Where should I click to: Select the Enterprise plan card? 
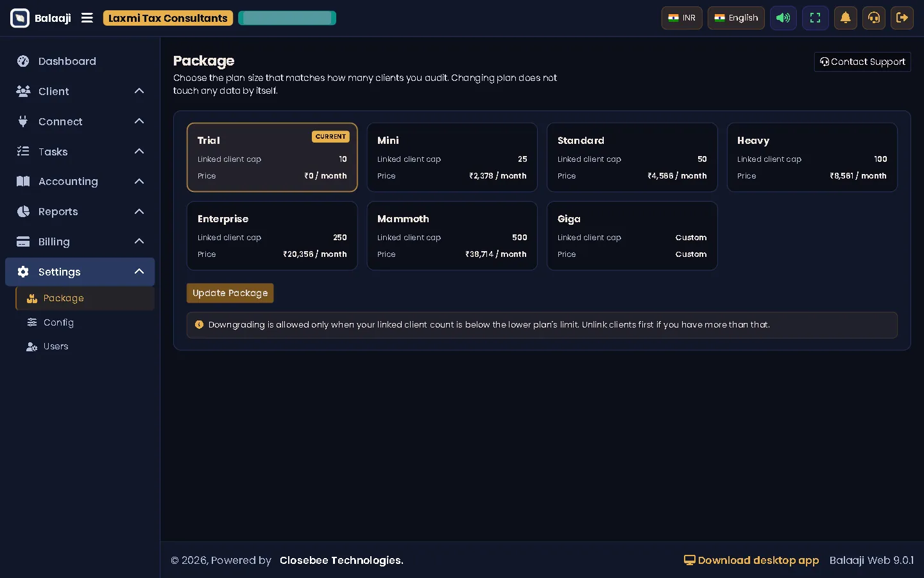point(272,236)
